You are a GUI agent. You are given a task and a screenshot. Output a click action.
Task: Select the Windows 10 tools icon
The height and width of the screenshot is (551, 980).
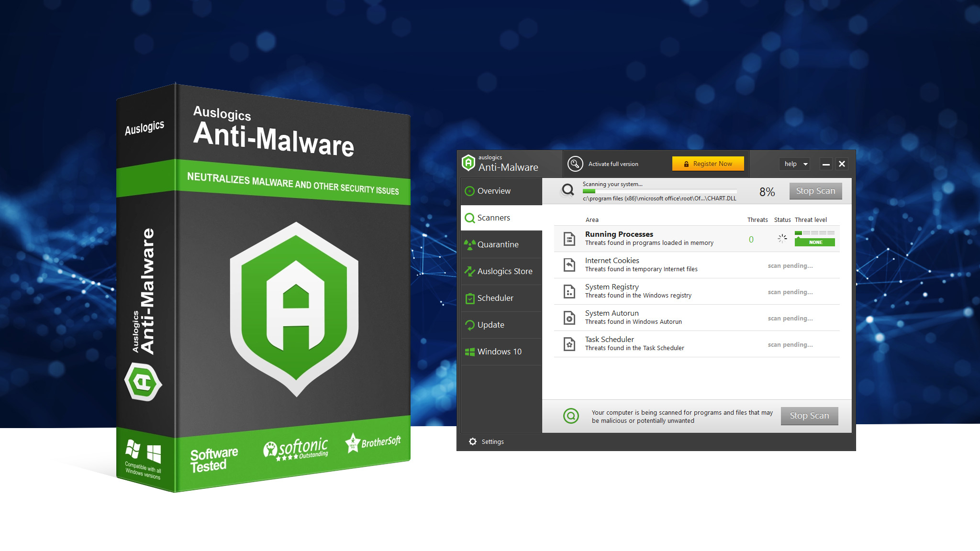470,352
